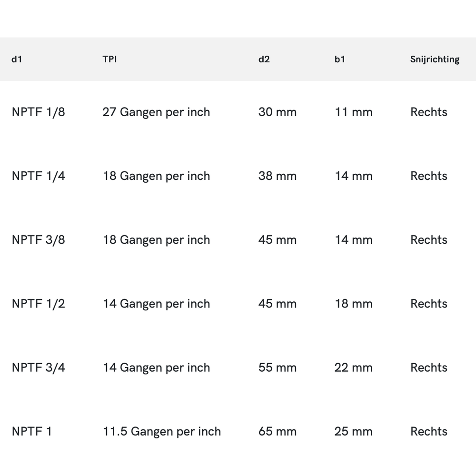Viewport: 476px width, 476px height.
Task: Click the Snijrichting column header
Action: 435,59
